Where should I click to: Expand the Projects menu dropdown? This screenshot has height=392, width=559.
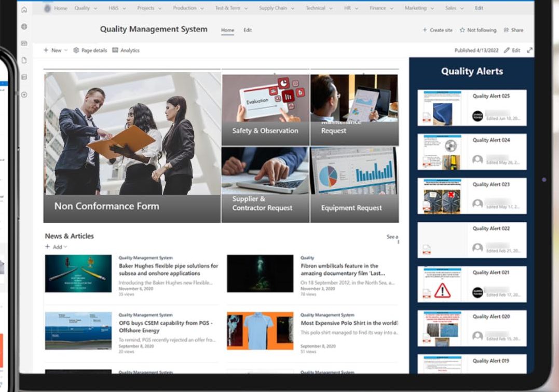pyautogui.click(x=160, y=8)
